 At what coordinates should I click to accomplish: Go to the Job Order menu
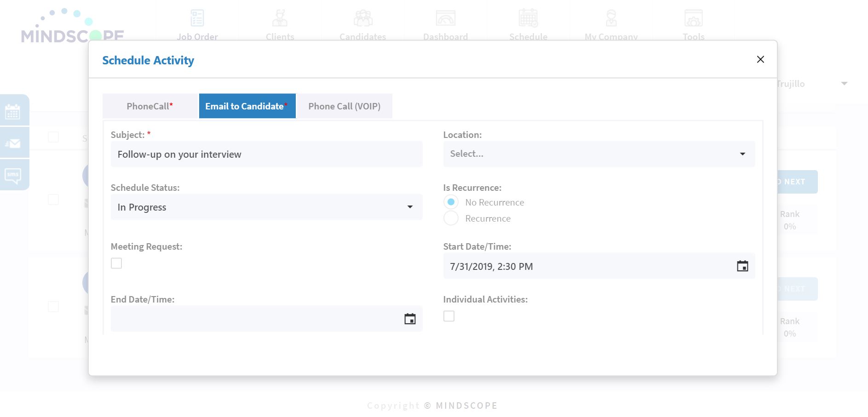pyautogui.click(x=197, y=25)
